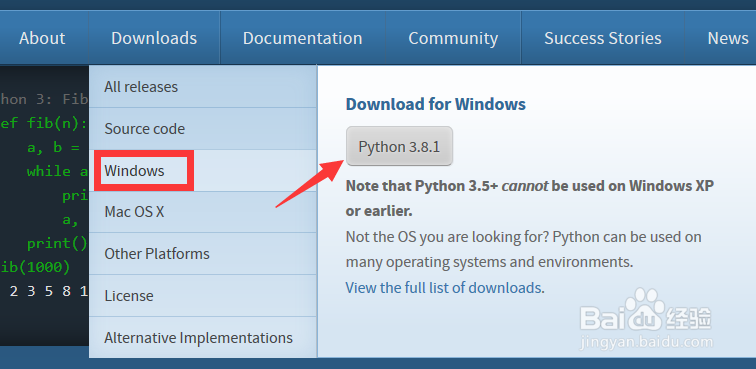The height and width of the screenshot is (369, 756).
Task: Click the red arrow pointing at download button
Action: [x=310, y=184]
